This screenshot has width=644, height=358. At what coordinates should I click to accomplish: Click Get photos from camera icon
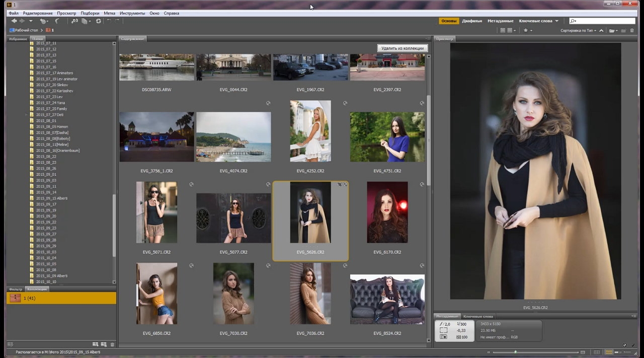pyautogui.click(x=74, y=21)
